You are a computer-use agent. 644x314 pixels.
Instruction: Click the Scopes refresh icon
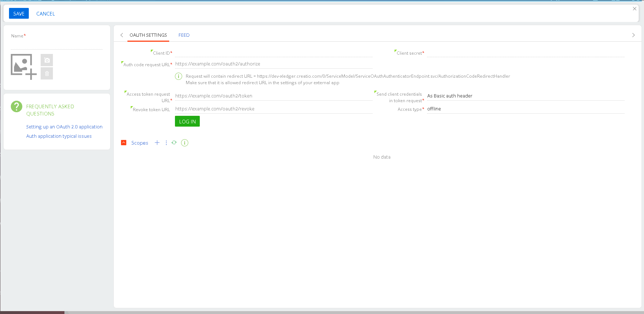coord(174,143)
